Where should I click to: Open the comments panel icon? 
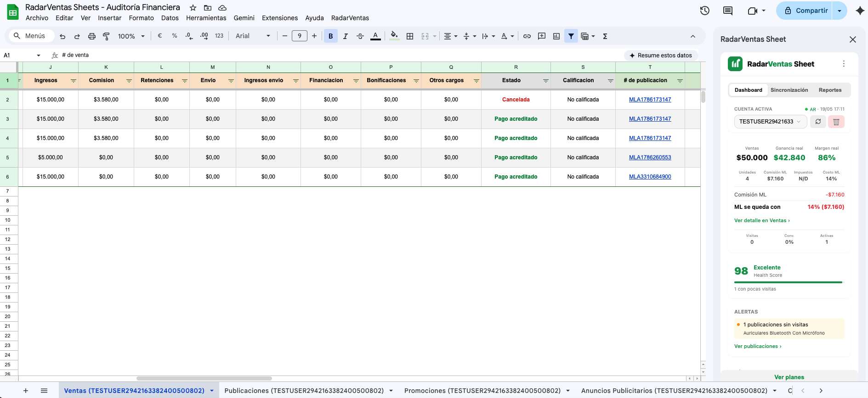728,11
